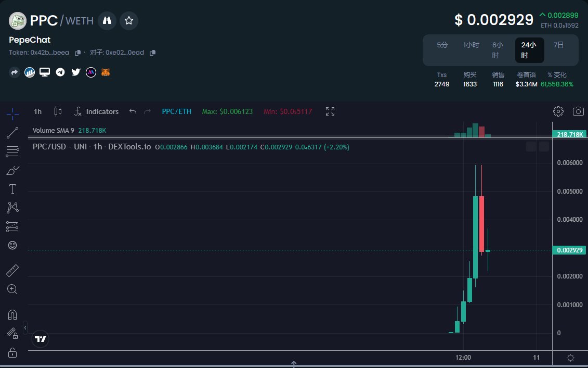The height and width of the screenshot is (368, 588).
Task: Take a chart snapshot with the camera icon
Action: 578,111
